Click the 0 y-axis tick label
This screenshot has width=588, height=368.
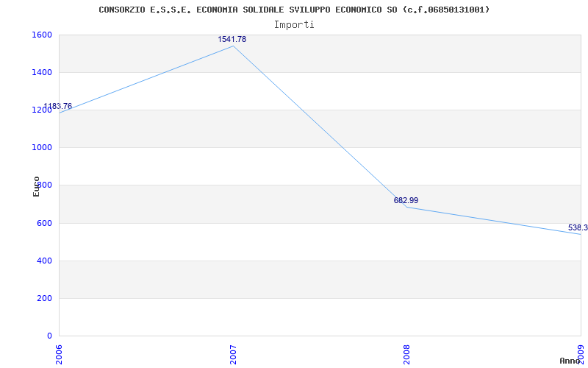[49, 336]
